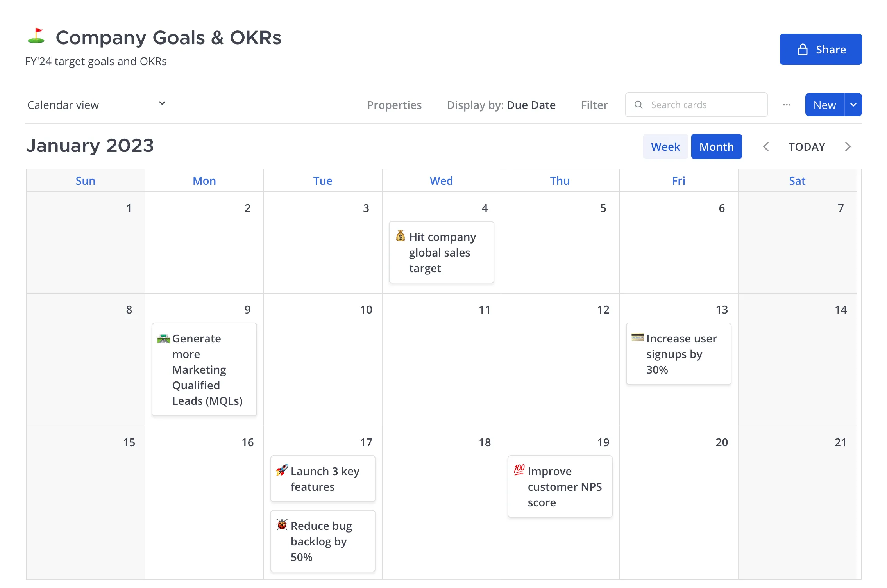Click the search magnifier icon
This screenshot has width=887, height=588.
click(638, 105)
